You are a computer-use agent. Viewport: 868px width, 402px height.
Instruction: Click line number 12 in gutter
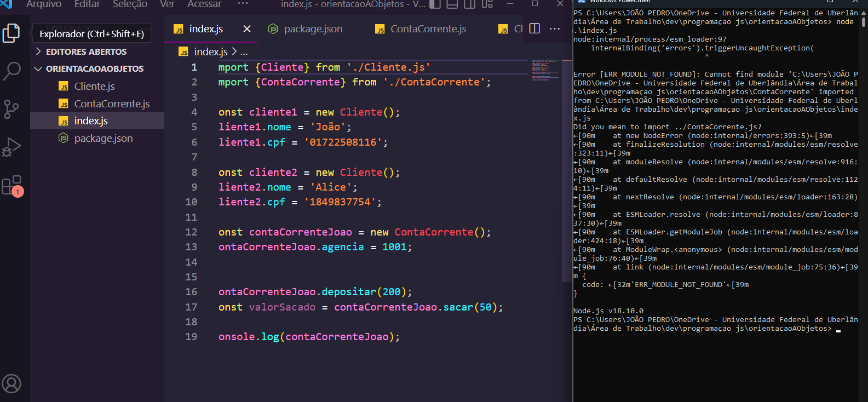click(191, 232)
